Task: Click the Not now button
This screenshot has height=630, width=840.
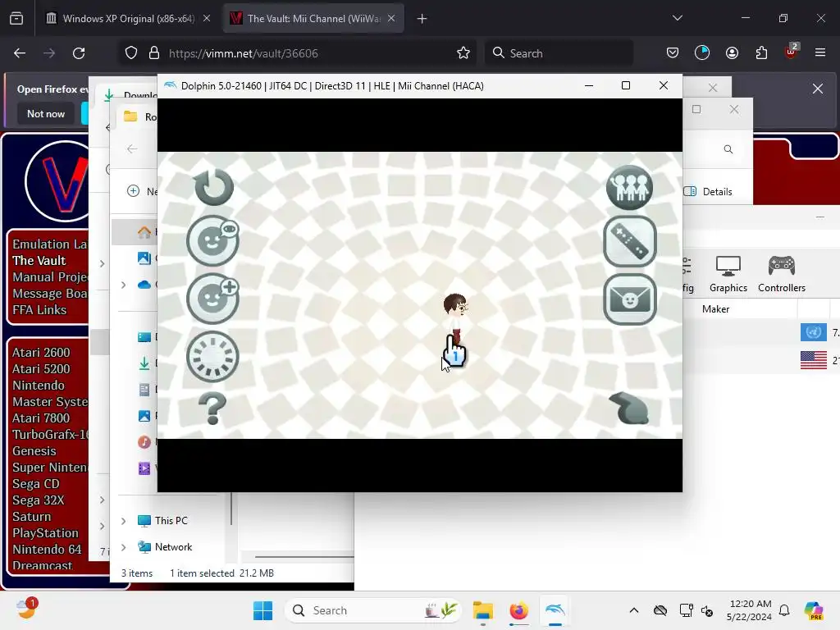Action: point(46,114)
